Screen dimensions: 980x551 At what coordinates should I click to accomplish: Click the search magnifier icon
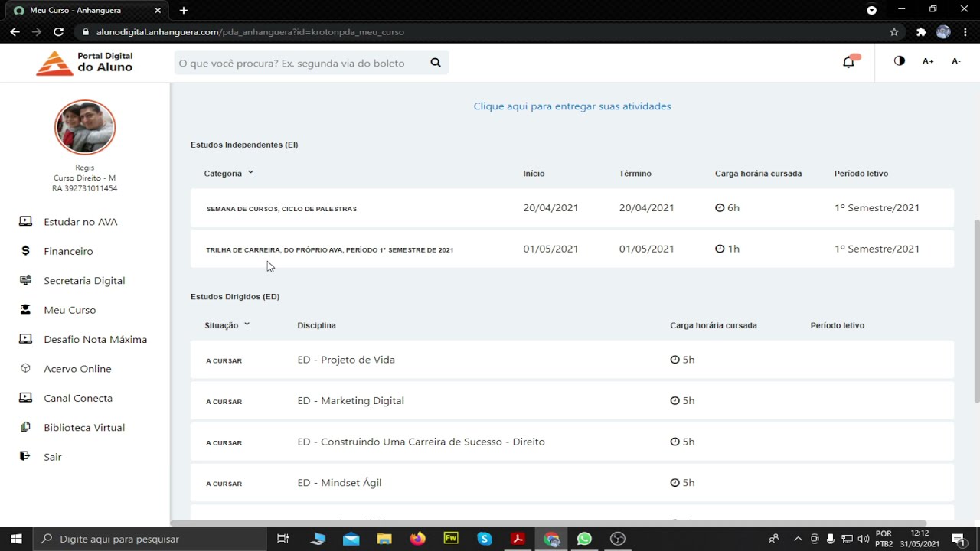pyautogui.click(x=436, y=63)
